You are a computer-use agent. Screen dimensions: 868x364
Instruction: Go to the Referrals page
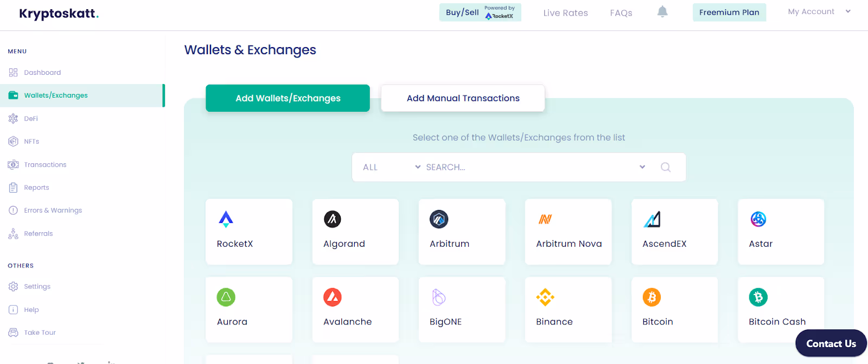click(39, 234)
